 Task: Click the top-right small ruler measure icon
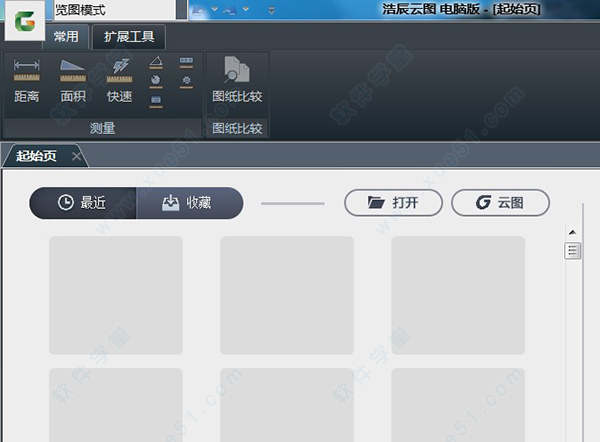pos(186,62)
